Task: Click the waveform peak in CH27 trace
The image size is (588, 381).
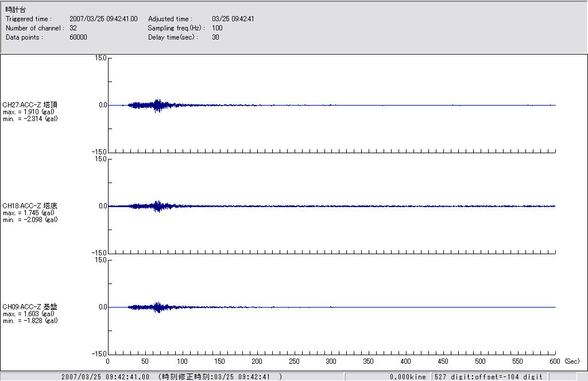Action: 157,105
